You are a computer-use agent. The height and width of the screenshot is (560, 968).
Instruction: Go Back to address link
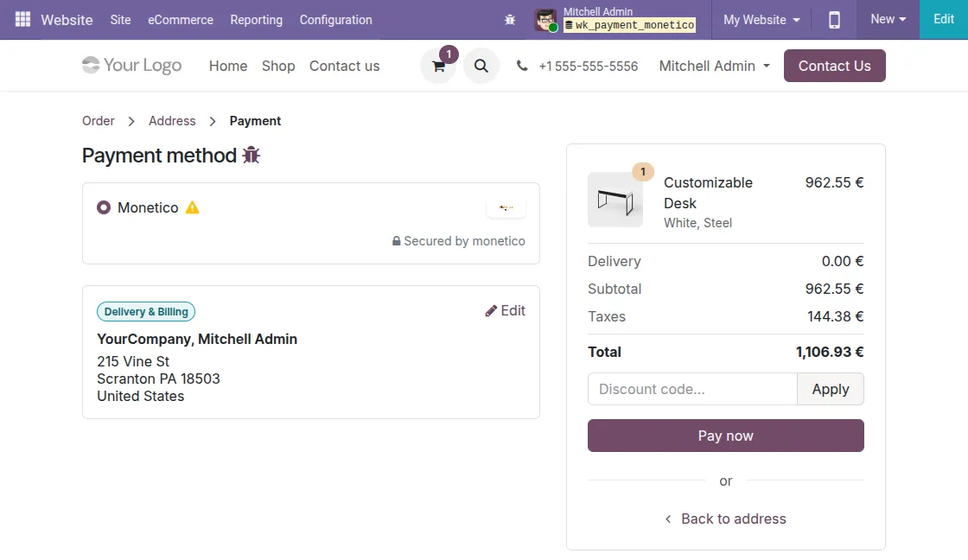(726, 519)
